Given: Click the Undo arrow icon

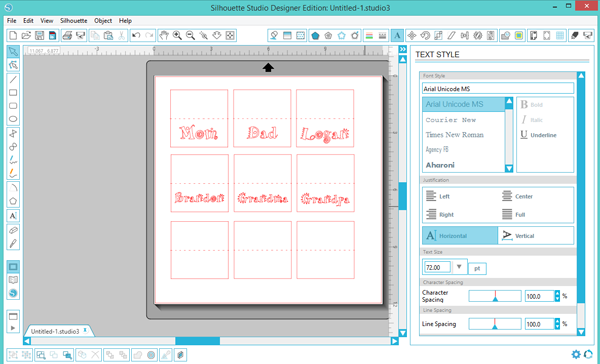Looking at the screenshot, I should 136,36.
